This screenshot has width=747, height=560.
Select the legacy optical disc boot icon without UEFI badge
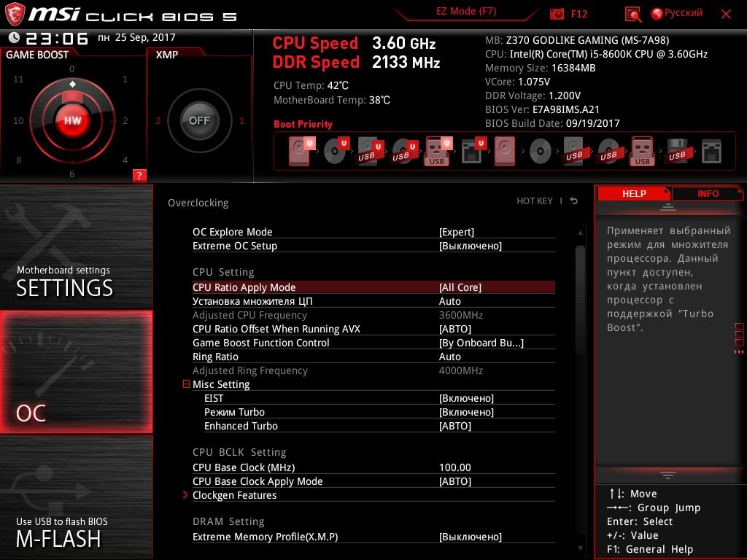(541, 152)
